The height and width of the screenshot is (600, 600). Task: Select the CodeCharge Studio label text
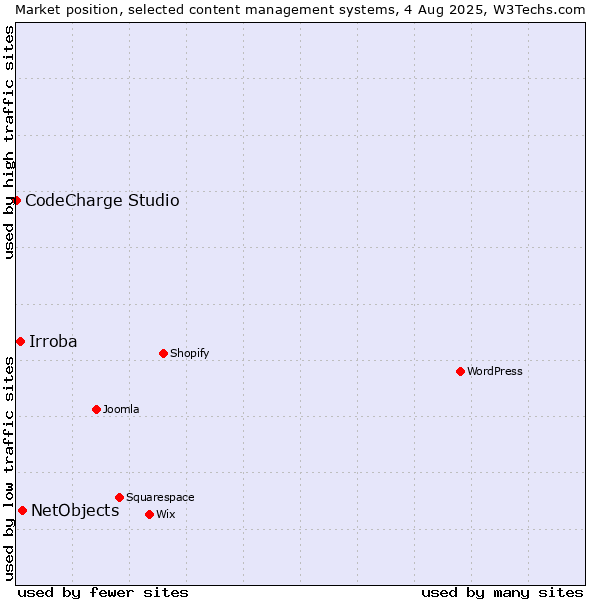[103, 201]
